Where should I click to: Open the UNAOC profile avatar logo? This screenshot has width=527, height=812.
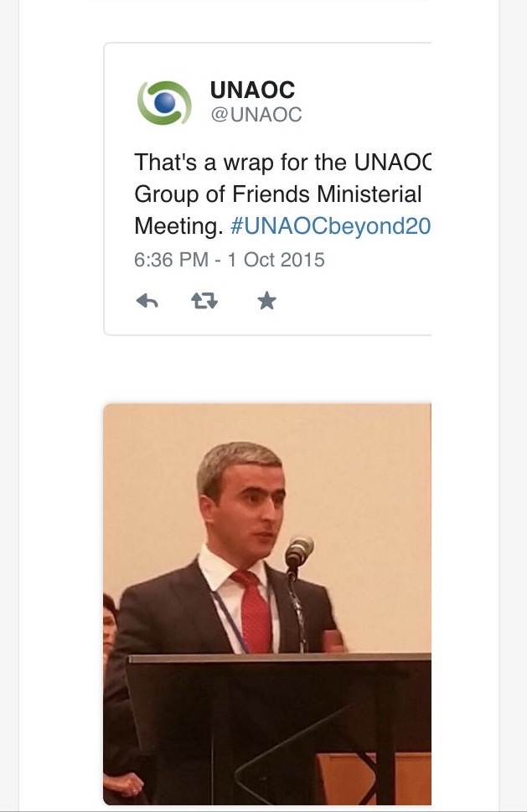[164, 102]
